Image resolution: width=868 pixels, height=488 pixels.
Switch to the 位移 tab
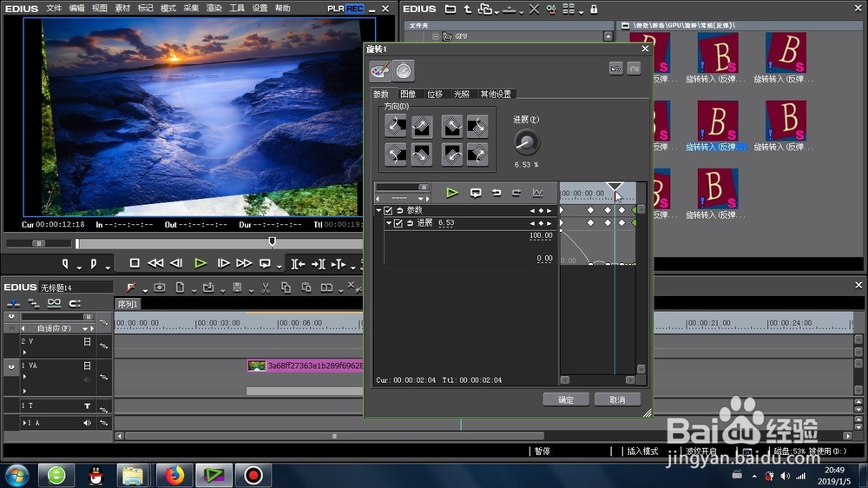point(435,94)
